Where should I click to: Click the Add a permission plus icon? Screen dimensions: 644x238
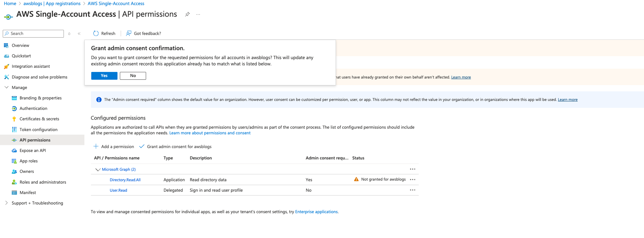(x=96, y=147)
